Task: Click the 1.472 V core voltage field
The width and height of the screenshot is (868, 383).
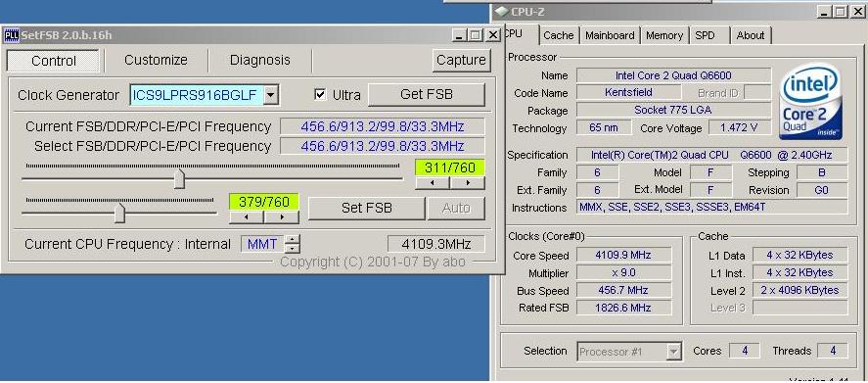Action: 740,127
